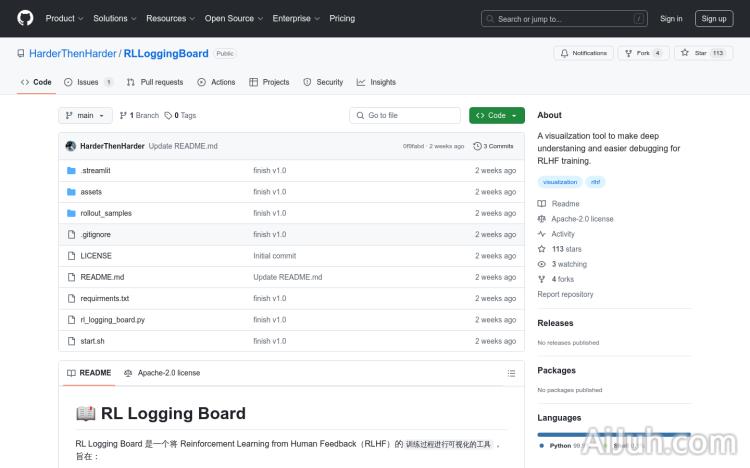750x468 pixels.
Task: Click the HarderThenHarder commit author avatar
Action: tap(71, 146)
